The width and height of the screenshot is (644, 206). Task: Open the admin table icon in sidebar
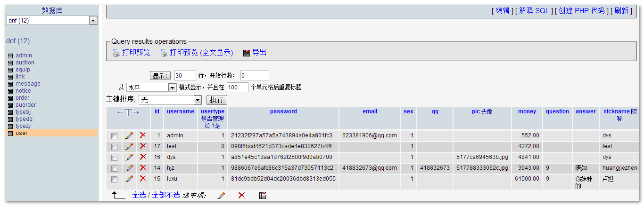coord(10,55)
